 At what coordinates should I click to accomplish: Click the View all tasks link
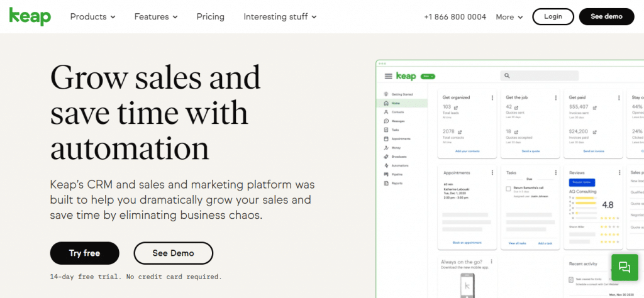(x=518, y=243)
